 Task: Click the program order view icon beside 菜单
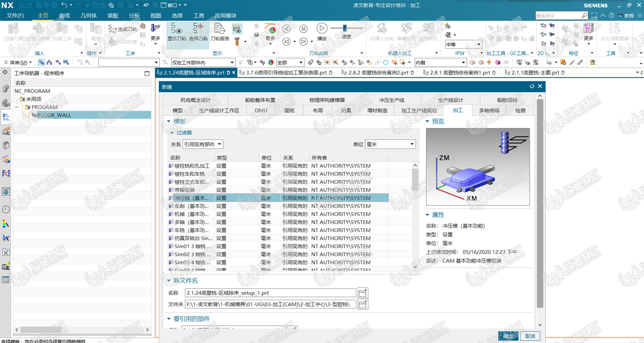pos(42,63)
